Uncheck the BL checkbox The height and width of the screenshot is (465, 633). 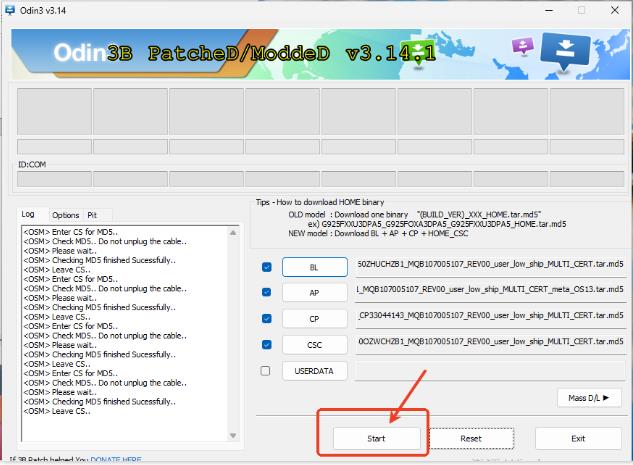coord(266,267)
